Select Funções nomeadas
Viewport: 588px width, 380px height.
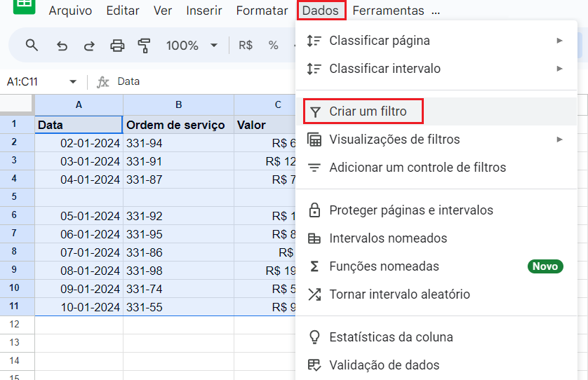[436, 266]
